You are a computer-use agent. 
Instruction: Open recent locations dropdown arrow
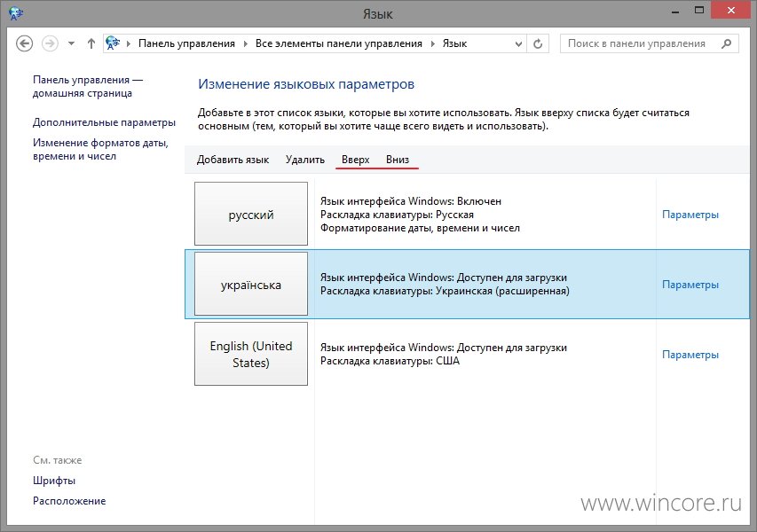(72, 43)
